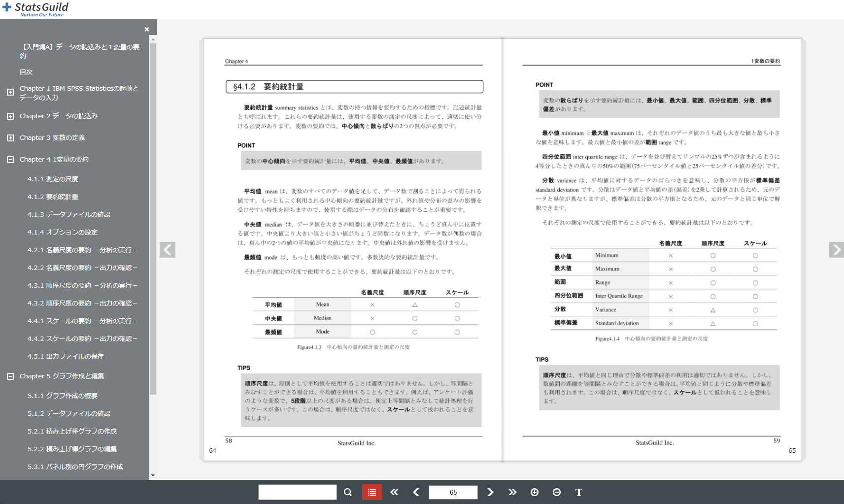Jump to first page with double-left arrow icon
This screenshot has height=504, width=844.
pyautogui.click(x=394, y=492)
